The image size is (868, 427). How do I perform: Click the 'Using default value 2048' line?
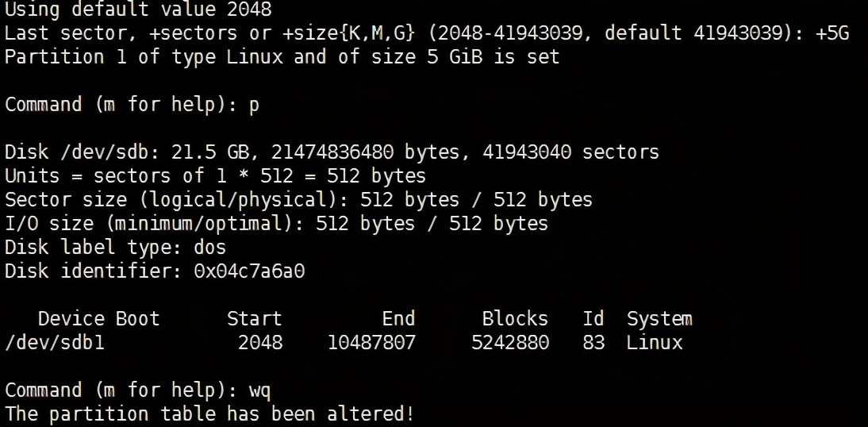138,10
